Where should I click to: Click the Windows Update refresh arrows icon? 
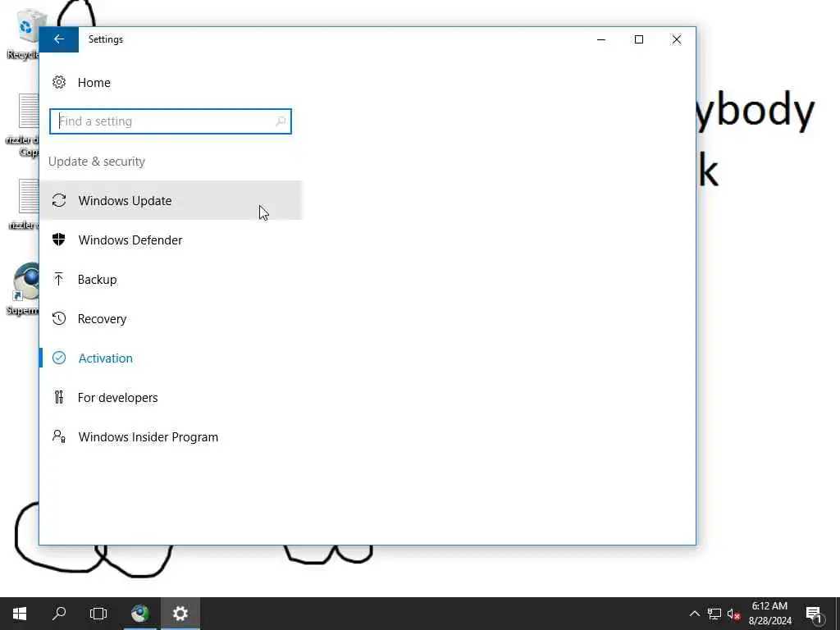pos(59,200)
